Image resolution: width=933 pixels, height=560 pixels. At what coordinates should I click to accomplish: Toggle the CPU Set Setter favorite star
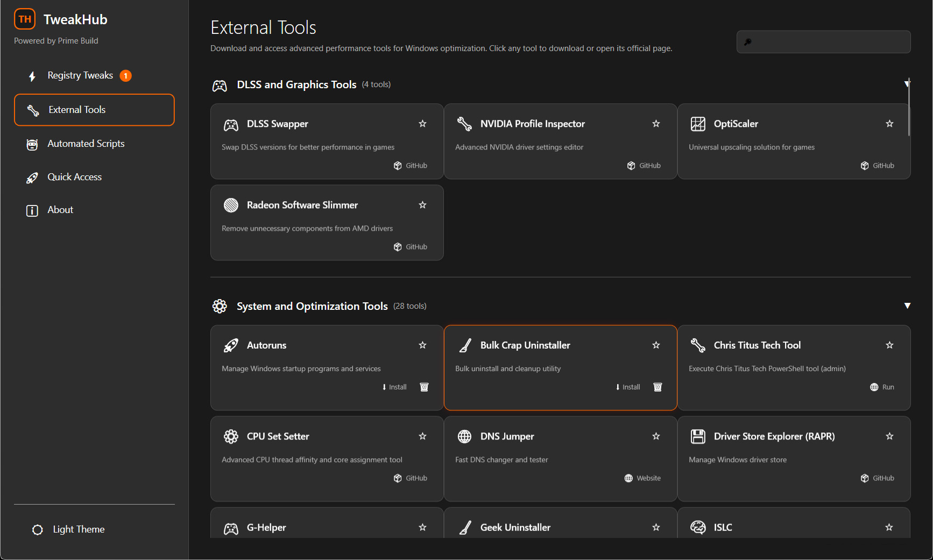point(422,436)
